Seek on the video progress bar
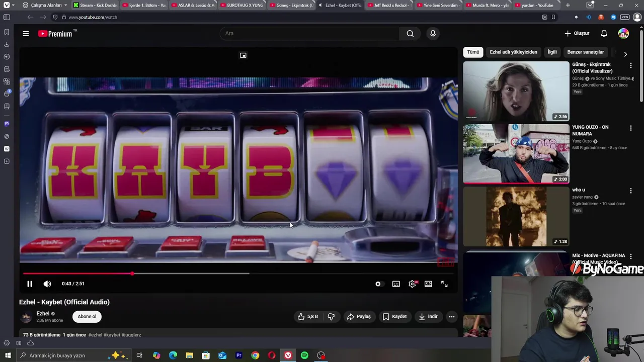 (x=238, y=274)
